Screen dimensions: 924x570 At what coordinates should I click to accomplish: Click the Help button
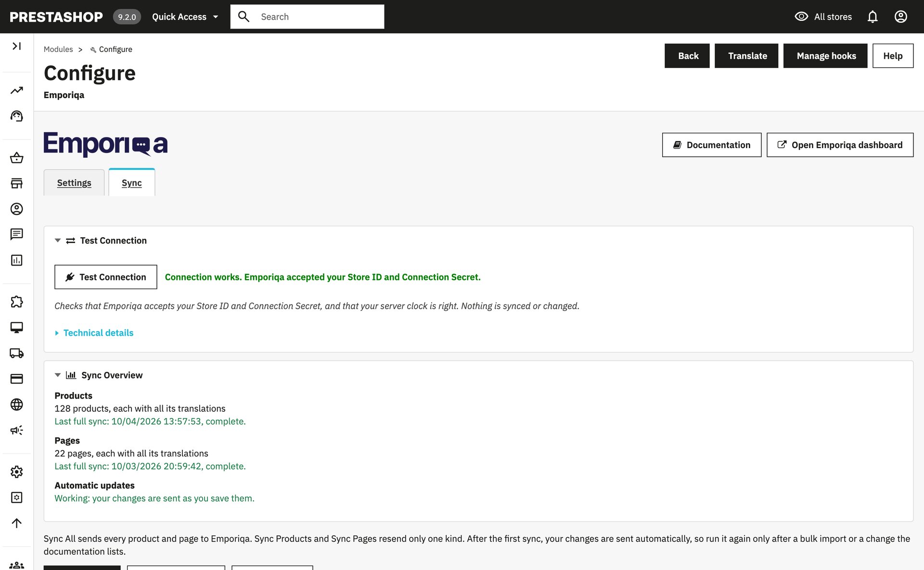[x=893, y=56]
